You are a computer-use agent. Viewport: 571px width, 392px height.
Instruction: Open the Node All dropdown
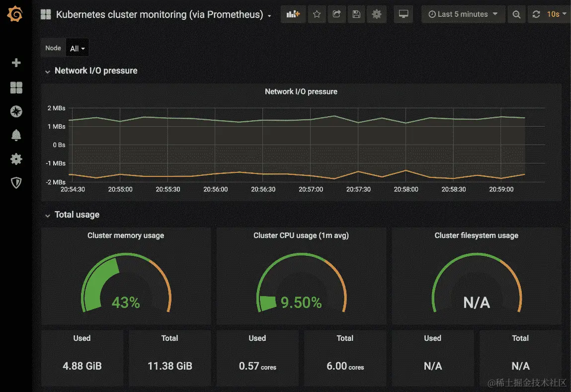[x=77, y=48]
